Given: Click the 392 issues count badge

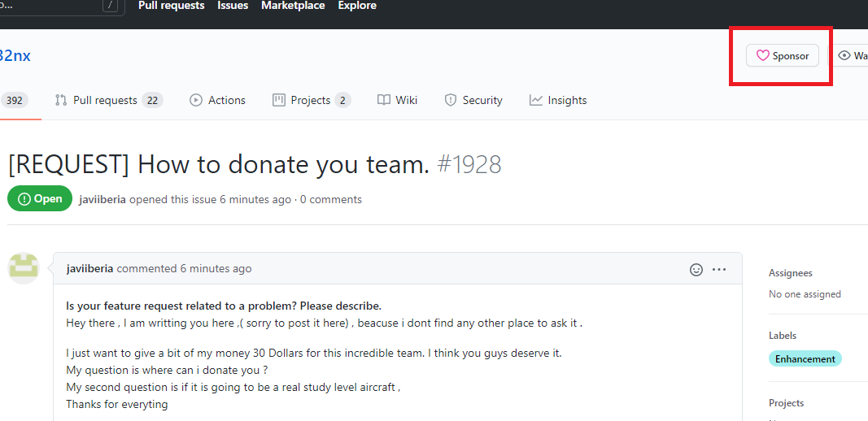Looking at the screenshot, I should pos(15,101).
